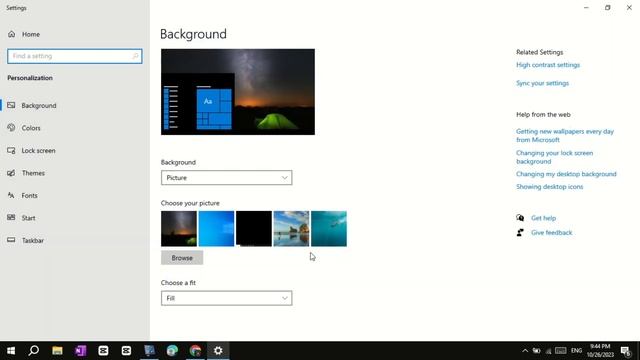Click the Browse button
This screenshot has width=640, height=360.
[x=182, y=258]
